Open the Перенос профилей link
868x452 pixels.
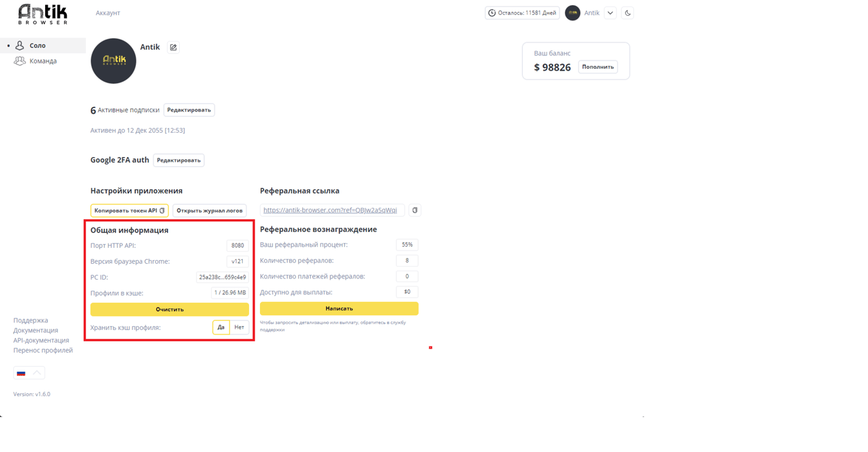click(43, 350)
